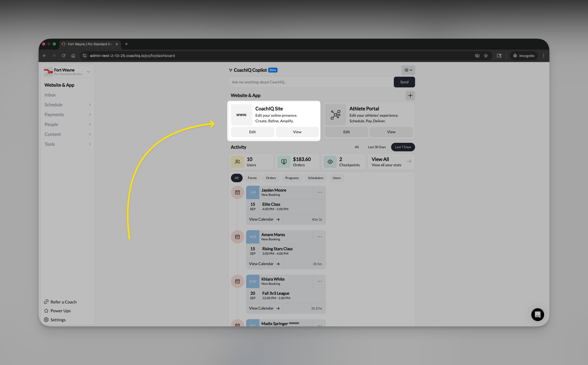
Task: Open the Copilot settings gear dropdown
Action: coord(408,70)
